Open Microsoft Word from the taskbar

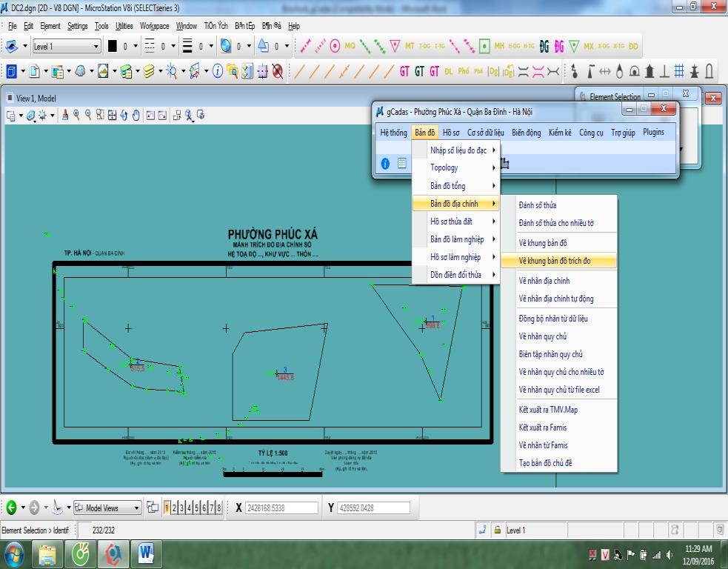point(146,553)
